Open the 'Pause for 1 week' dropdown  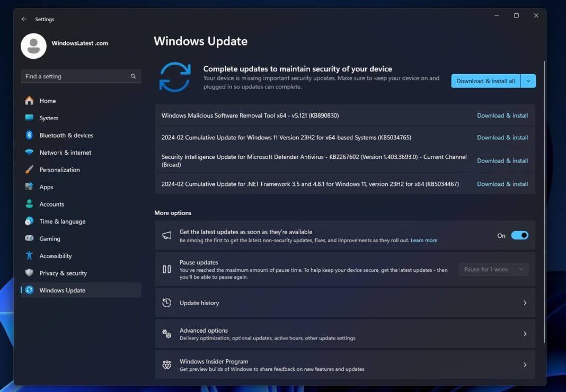click(493, 269)
